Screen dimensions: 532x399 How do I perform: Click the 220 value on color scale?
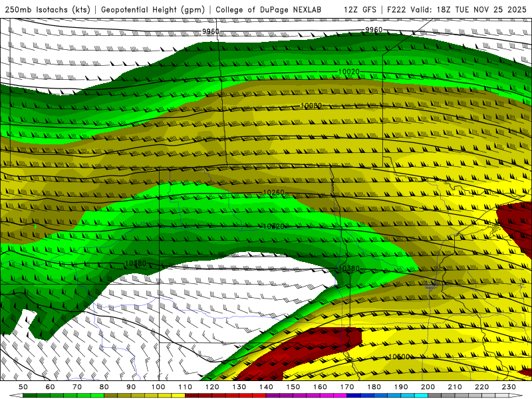(481, 387)
